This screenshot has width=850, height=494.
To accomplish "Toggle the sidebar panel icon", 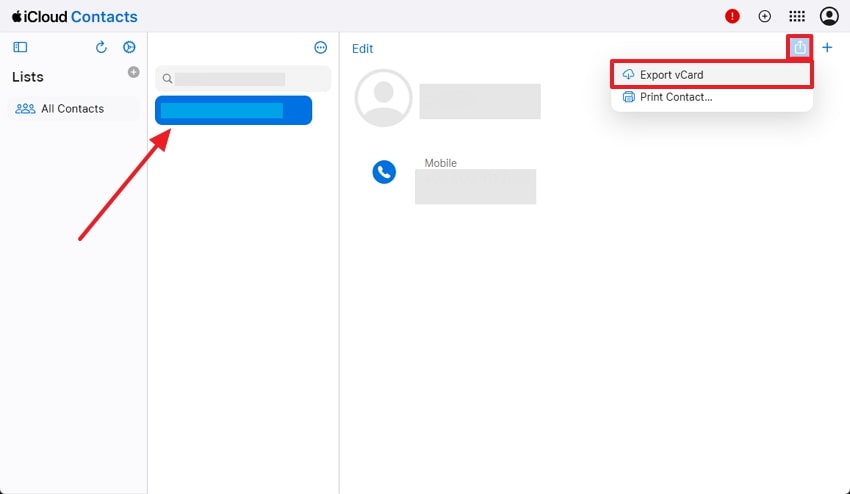I will point(20,47).
